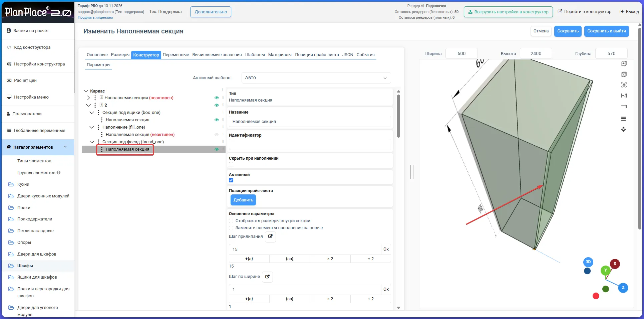Open three-dot menu for Каркас row

coord(223,91)
